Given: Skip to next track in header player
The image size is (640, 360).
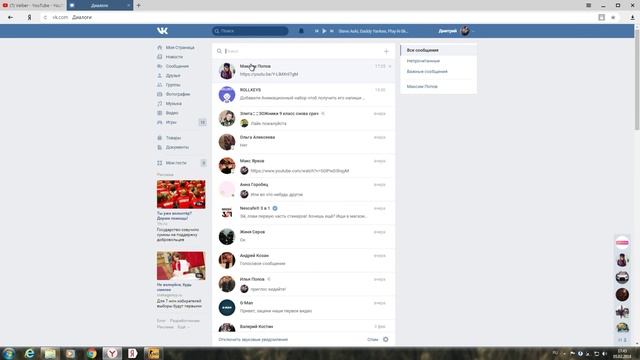Looking at the screenshot, I should tap(331, 31).
